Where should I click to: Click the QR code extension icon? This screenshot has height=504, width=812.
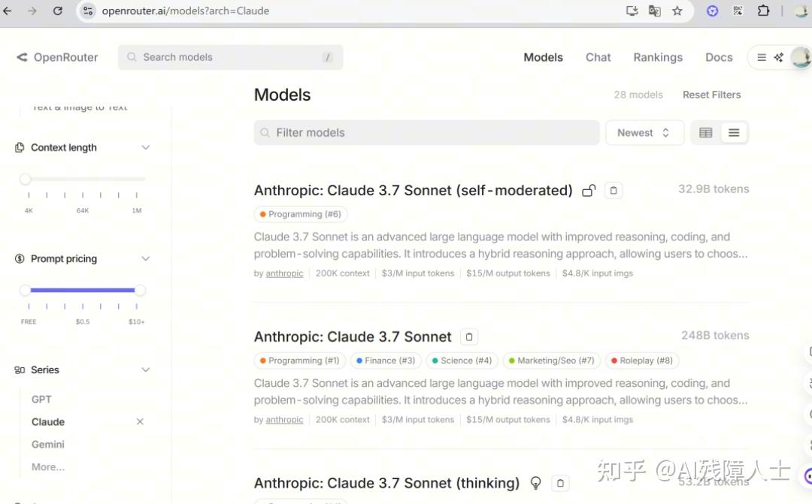coord(738,11)
